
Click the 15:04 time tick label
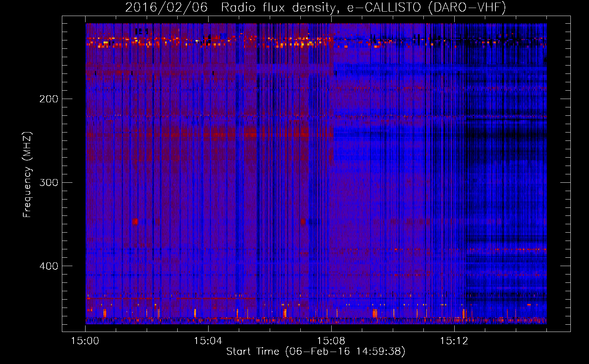tap(208, 341)
